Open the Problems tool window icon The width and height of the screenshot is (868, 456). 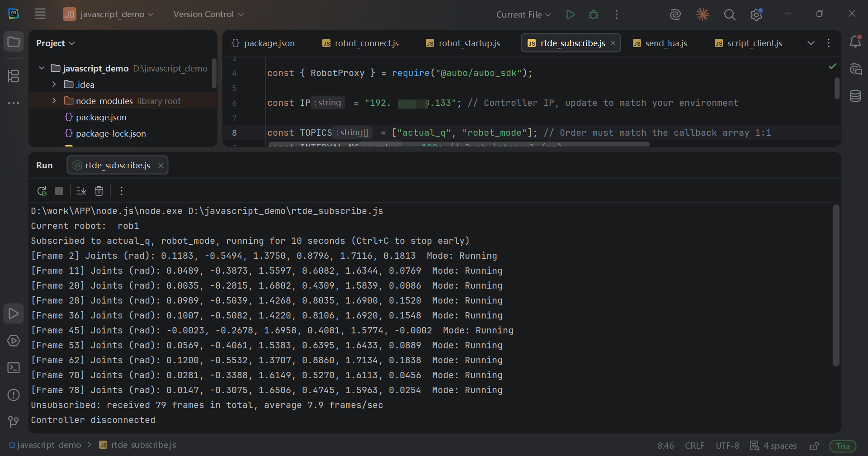coord(14,395)
